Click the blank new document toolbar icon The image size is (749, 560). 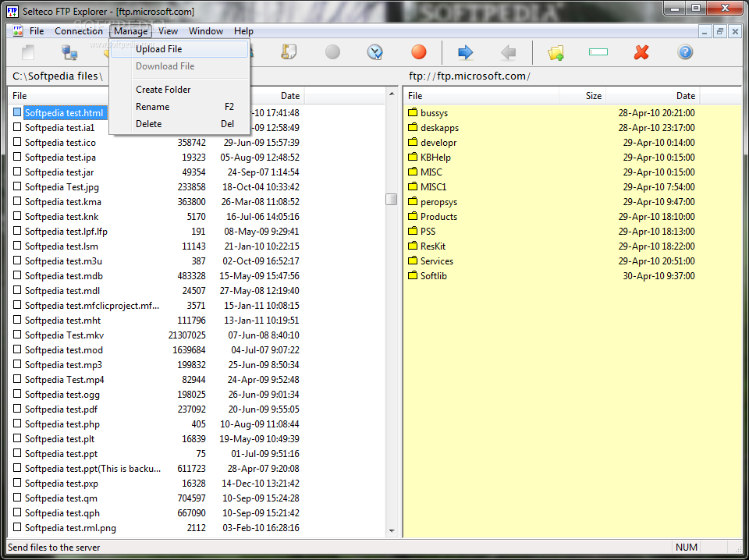28,52
